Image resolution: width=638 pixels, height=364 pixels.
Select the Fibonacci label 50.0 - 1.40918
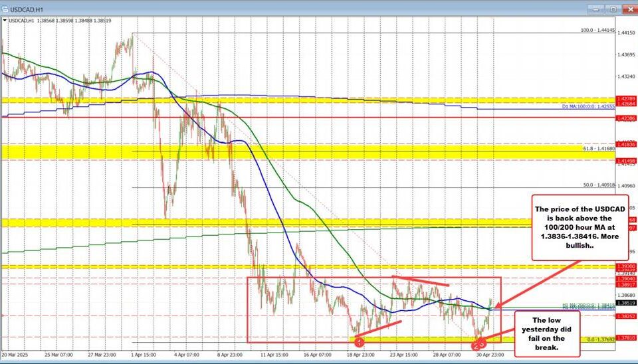599,185
